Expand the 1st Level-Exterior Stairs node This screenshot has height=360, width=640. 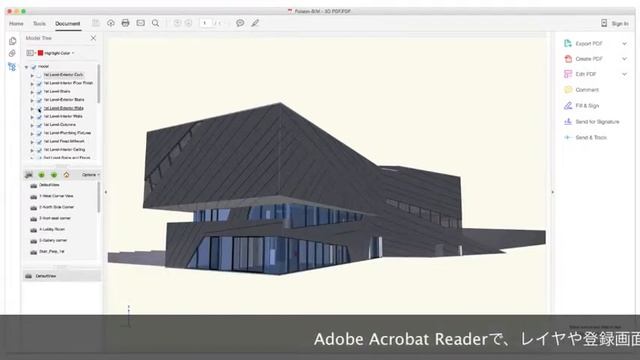(32, 100)
